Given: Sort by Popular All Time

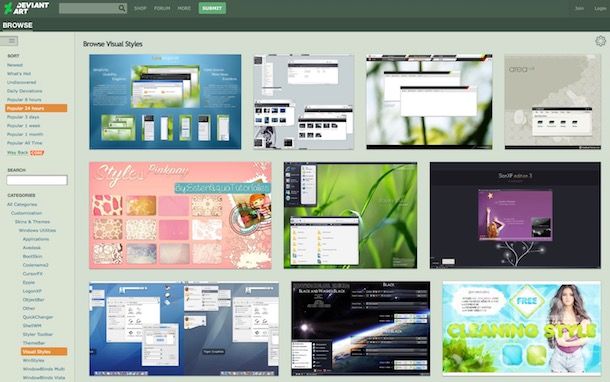Looking at the screenshot, I should click(25, 143).
